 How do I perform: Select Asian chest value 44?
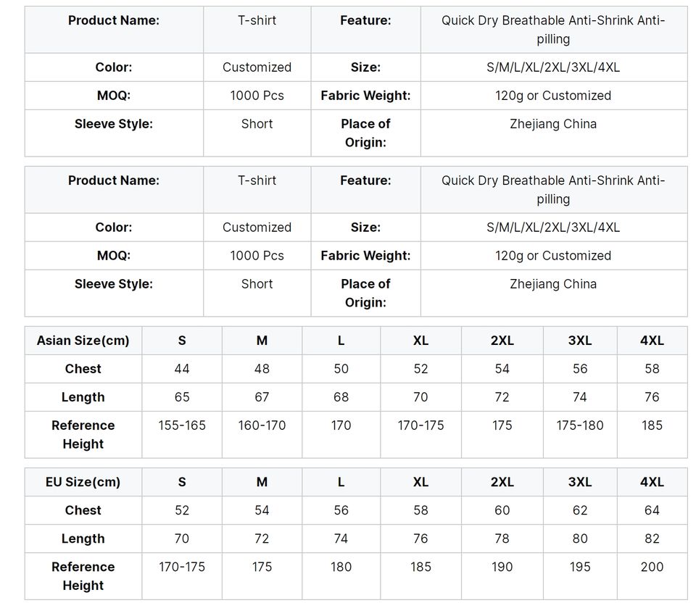(182, 369)
